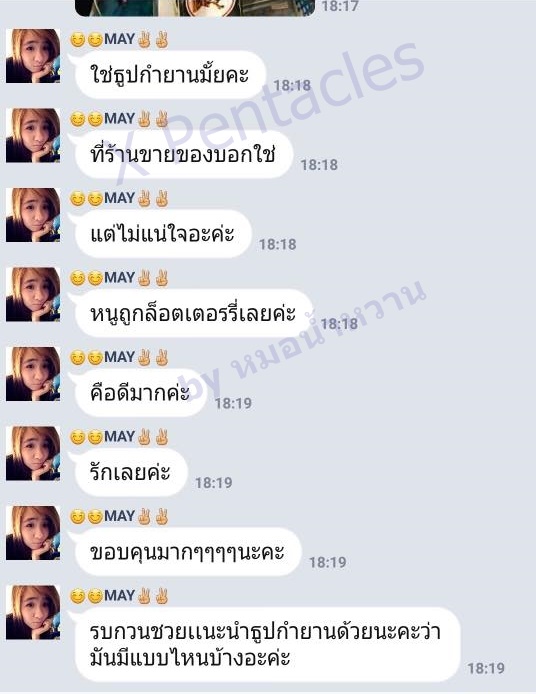Tap the message 'แต่ไม่แน่ใจอะค่ะ'
Viewport: 536px width, 694px height.
pyautogui.click(x=163, y=234)
